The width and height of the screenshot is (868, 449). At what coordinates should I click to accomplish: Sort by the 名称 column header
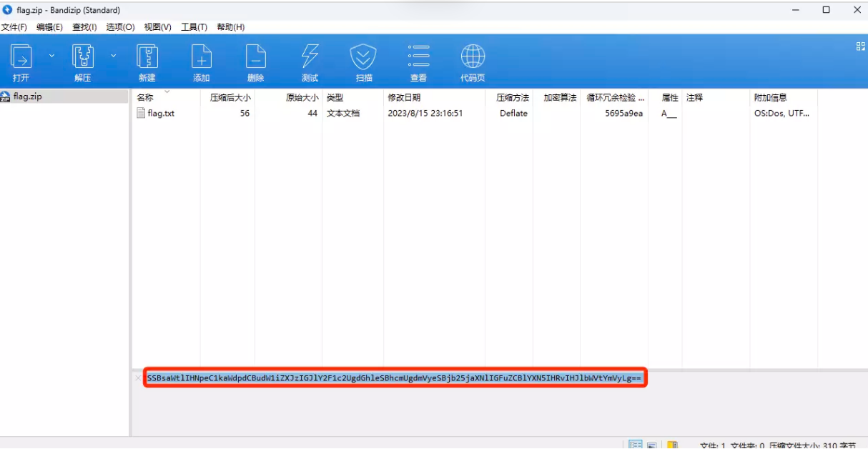(145, 98)
